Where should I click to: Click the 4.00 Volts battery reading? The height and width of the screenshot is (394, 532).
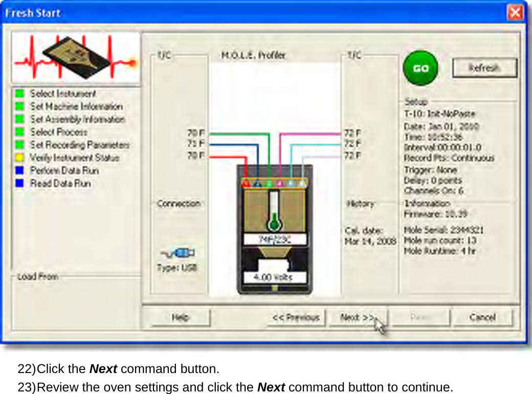point(275,277)
